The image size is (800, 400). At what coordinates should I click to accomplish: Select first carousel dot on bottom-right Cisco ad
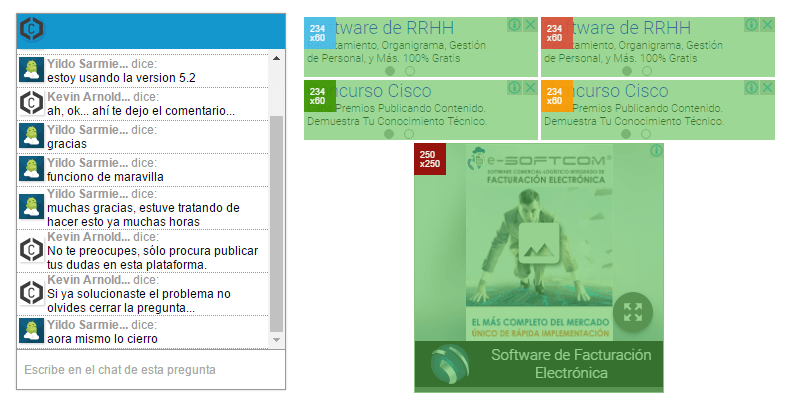(627, 133)
